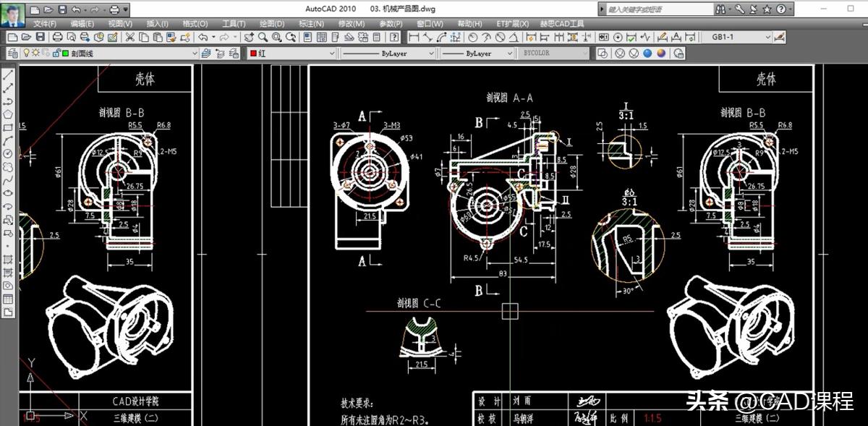The image size is (868, 426).
Task: Select the Revision Cloud tool
Action: point(8,166)
